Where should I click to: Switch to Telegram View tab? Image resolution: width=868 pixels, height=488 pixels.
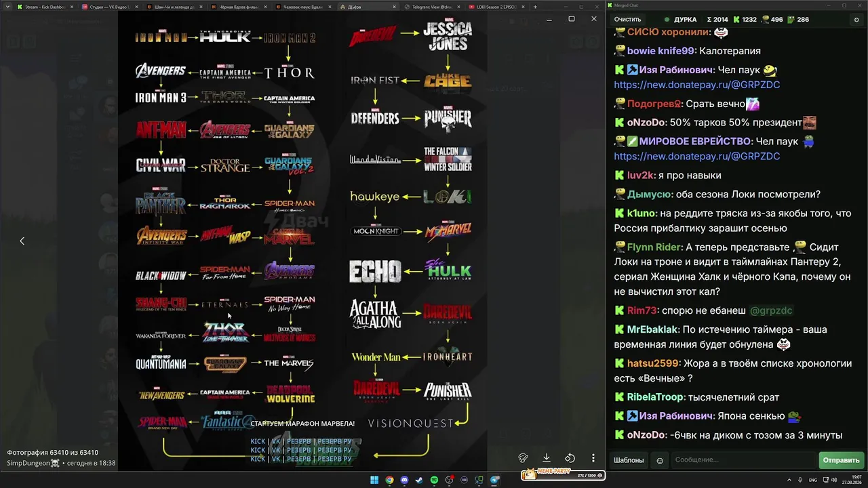[x=432, y=7]
